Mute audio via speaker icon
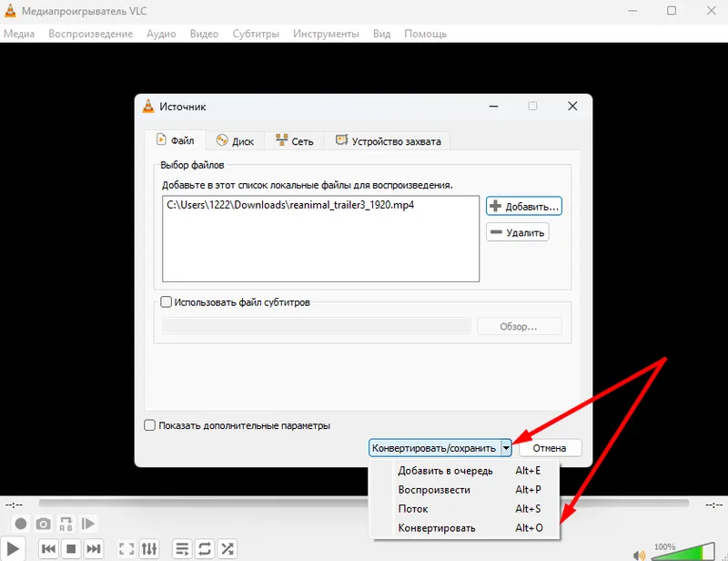Screen dimensions: 728x561 [x=640, y=555]
